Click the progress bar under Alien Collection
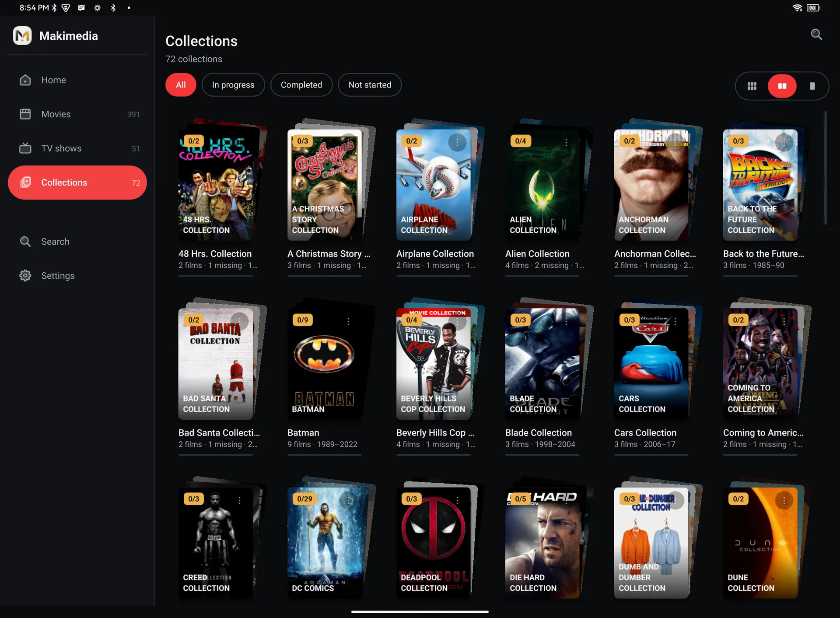Image resolution: width=840 pixels, height=618 pixels. [x=542, y=276]
